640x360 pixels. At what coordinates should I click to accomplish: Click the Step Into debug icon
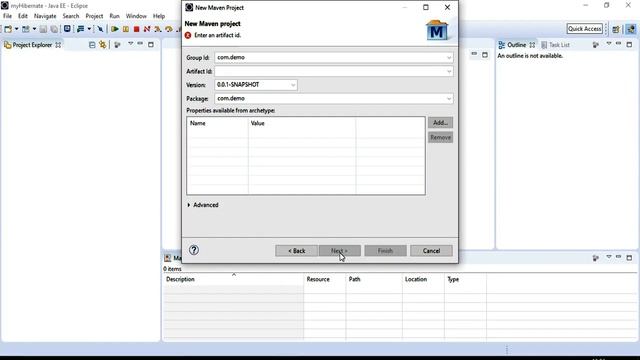158,29
